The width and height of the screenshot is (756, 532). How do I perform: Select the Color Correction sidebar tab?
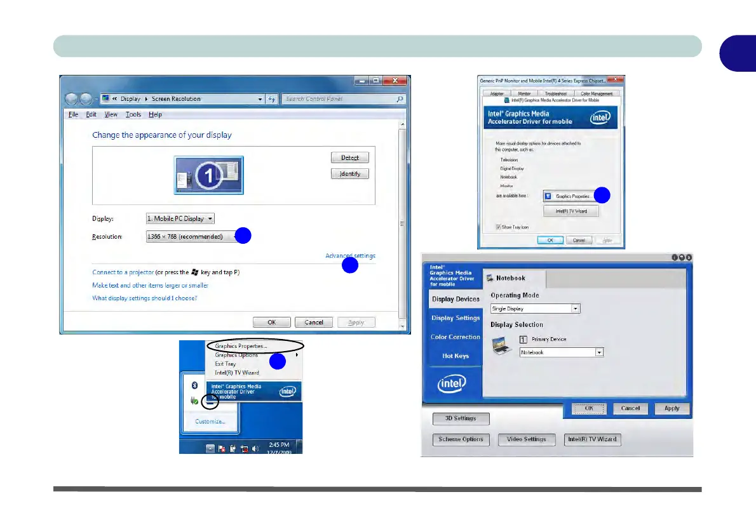tap(456, 337)
